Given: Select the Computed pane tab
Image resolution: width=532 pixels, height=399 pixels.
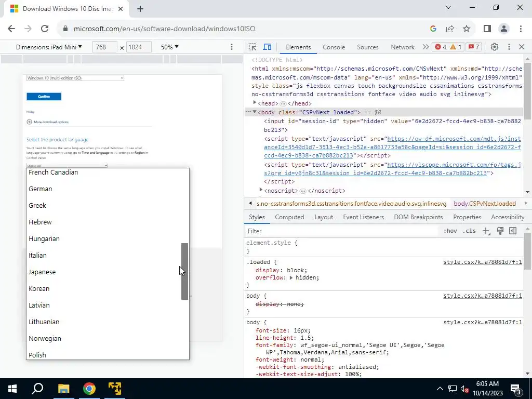Looking at the screenshot, I should click(289, 217).
